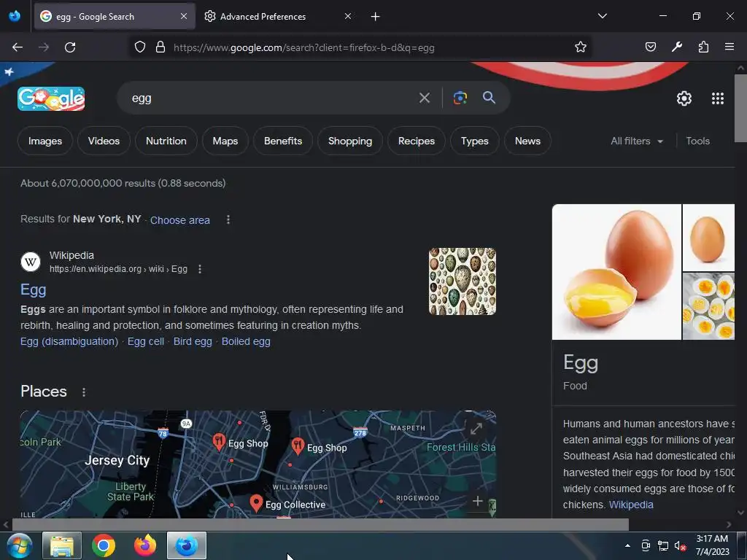Image resolution: width=747 pixels, height=560 pixels.
Task: Close the Advanced Preferences tab
Action: click(x=348, y=16)
